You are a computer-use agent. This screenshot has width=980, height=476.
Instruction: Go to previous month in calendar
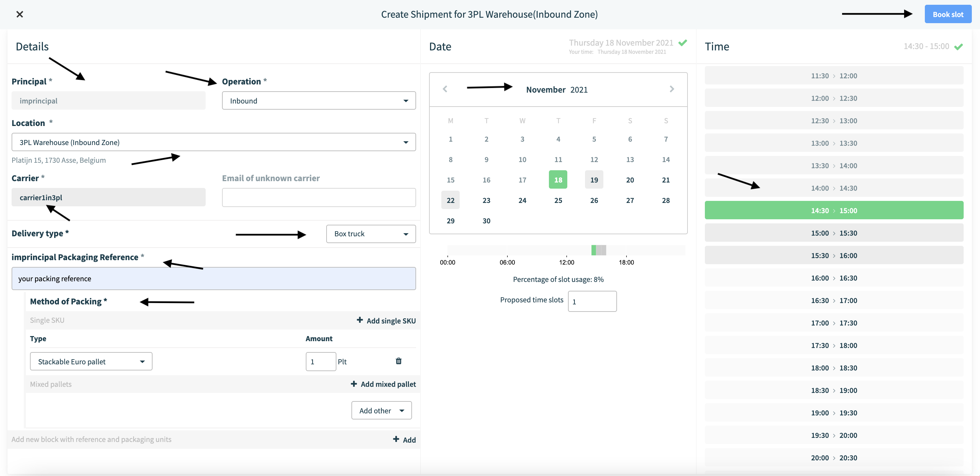[x=445, y=89]
